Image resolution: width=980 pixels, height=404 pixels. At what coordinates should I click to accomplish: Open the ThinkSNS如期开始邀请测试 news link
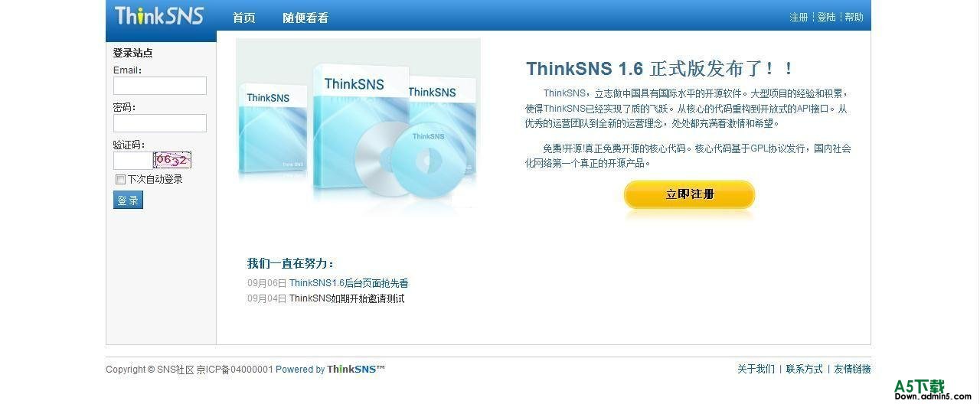[x=347, y=298]
